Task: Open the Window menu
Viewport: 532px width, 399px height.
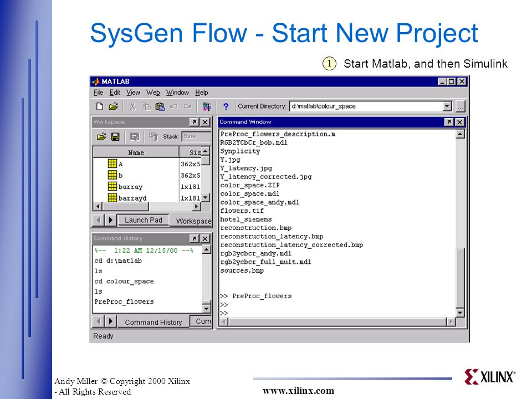Action: (177, 93)
